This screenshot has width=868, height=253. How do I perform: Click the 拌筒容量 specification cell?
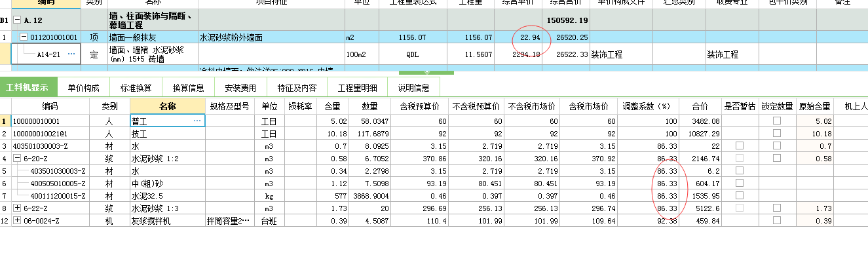click(x=229, y=221)
